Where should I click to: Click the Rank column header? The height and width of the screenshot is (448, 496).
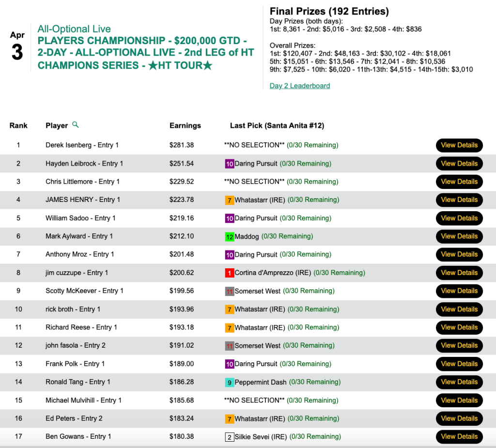tap(18, 125)
